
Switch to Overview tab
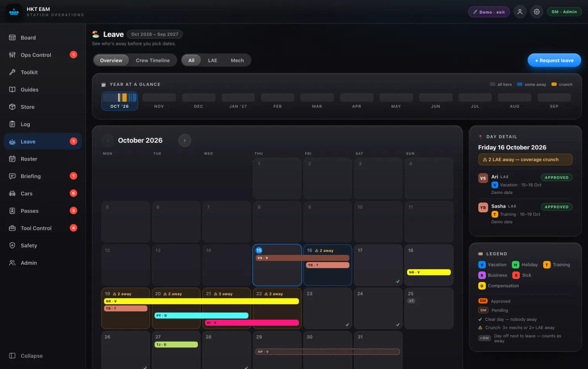(x=111, y=60)
